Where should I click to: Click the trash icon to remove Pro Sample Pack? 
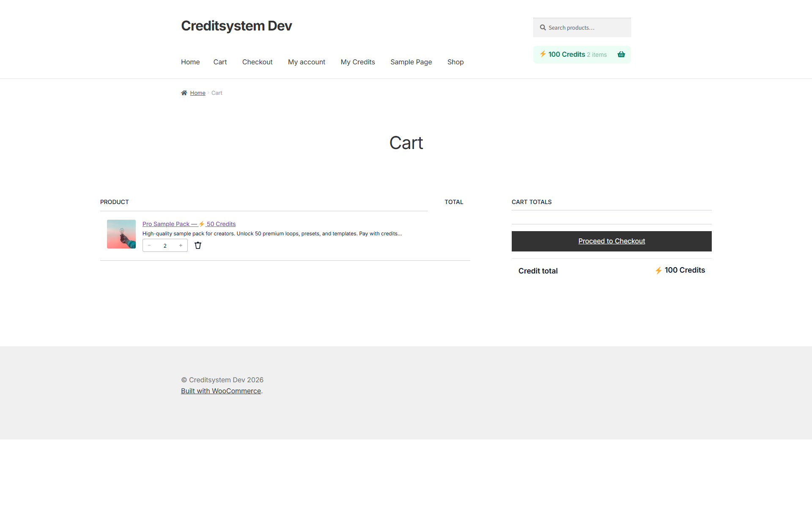pyautogui.click(x=198, y=246)
